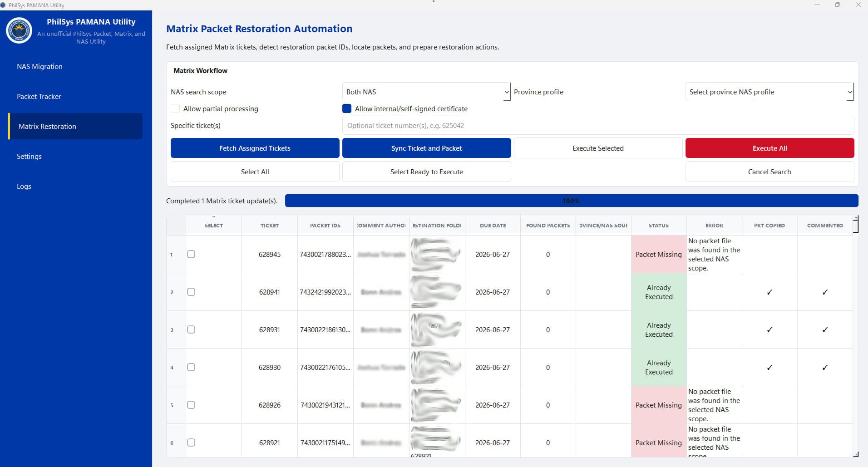
Task: Click the Pkt Copied checkmark for ticket 628941
Action: coord(769,292)
